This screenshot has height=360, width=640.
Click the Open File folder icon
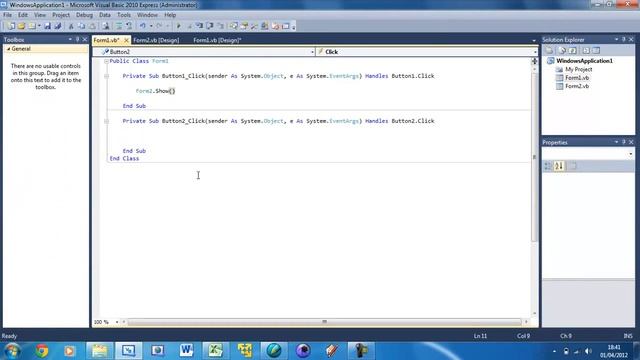[21, 26]
